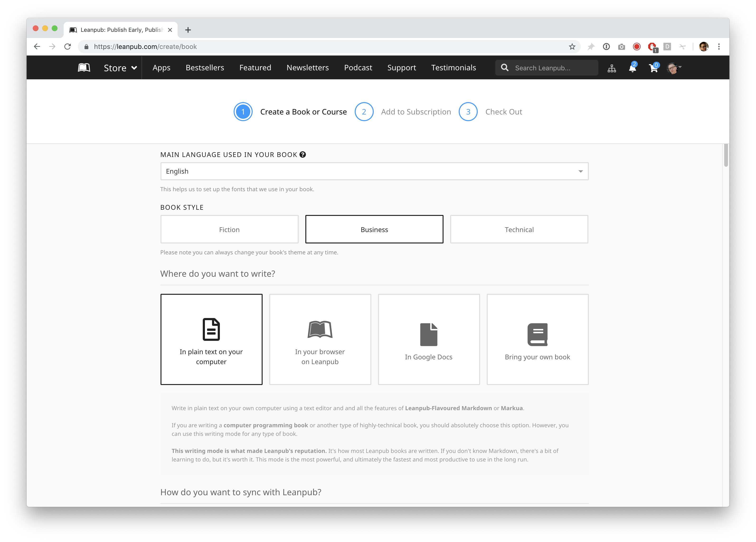This screenshot has height=542, width=756.
Task: Open the Markua link
Action: click(x=512, y=408)
